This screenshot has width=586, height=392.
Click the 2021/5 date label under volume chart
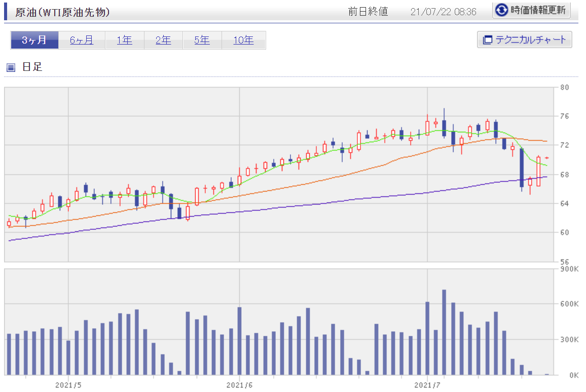tap(68, 385)
